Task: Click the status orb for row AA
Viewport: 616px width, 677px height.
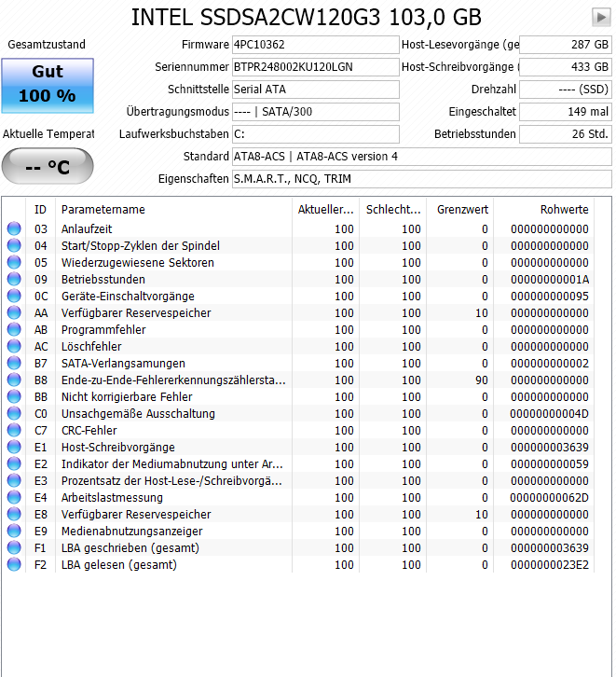Action: coord(14,312)
